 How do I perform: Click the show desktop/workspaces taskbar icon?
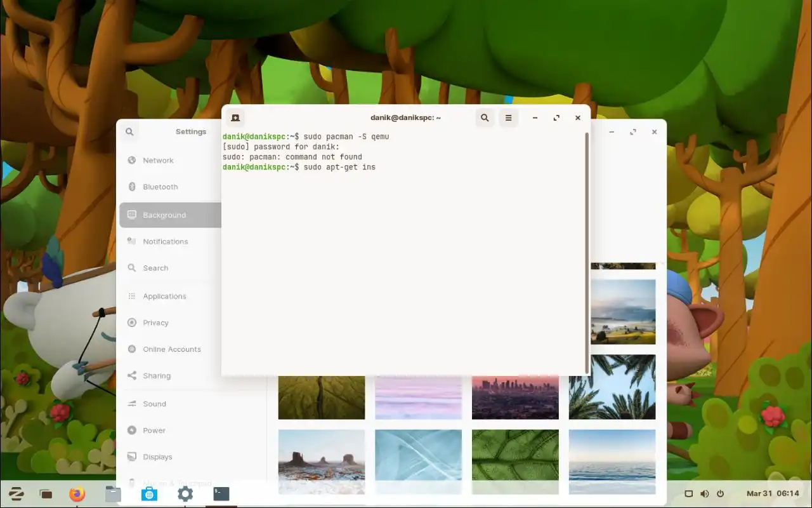[46, 493]
